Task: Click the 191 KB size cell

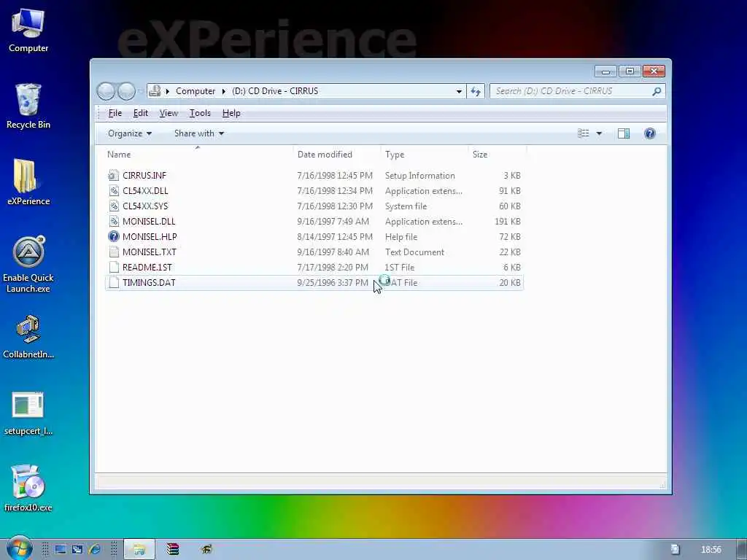Action: [x=508, y=222]
